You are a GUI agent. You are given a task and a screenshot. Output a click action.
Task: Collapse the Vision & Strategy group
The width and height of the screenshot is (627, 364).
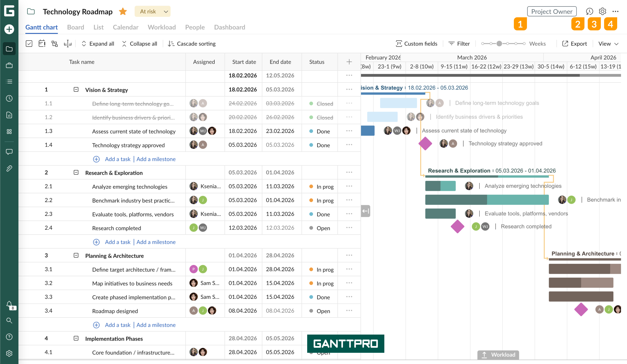click(x=76, y=89)
